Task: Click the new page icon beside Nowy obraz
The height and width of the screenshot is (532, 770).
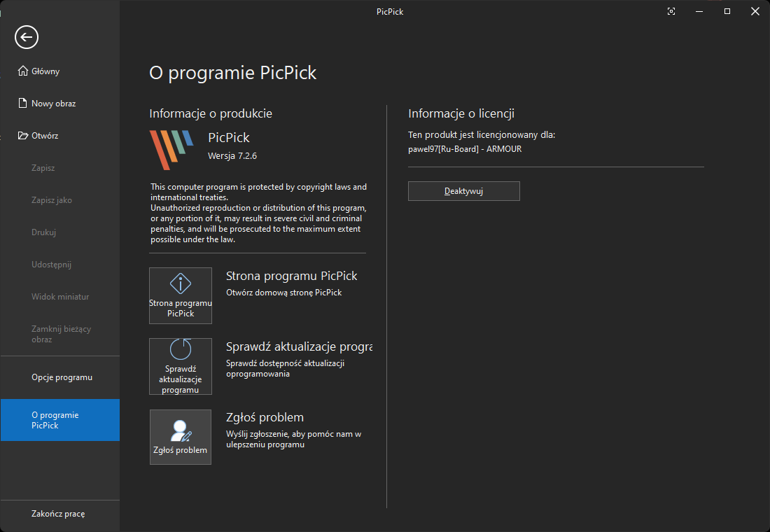Action: pyautogui.click(x=22, y=103)
